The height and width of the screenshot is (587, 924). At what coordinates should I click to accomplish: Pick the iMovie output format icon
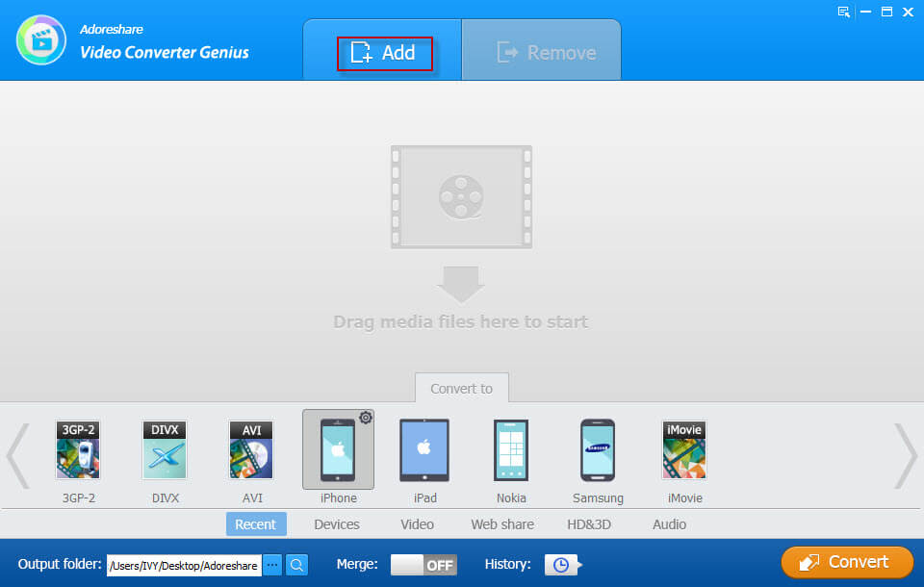click(684, 450)
